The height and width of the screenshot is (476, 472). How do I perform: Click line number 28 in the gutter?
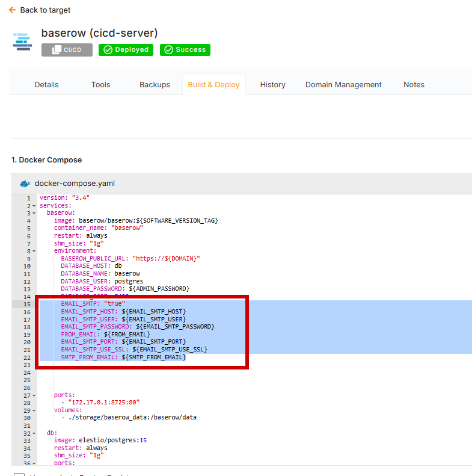click(27, 403)
